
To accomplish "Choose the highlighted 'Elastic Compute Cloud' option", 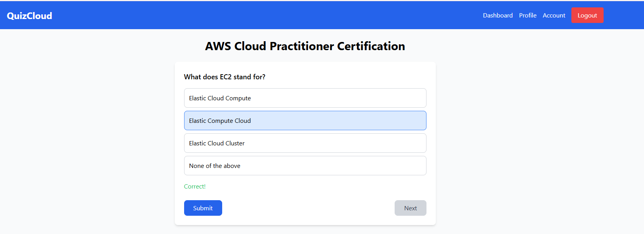I will click(x=305, y=120).
